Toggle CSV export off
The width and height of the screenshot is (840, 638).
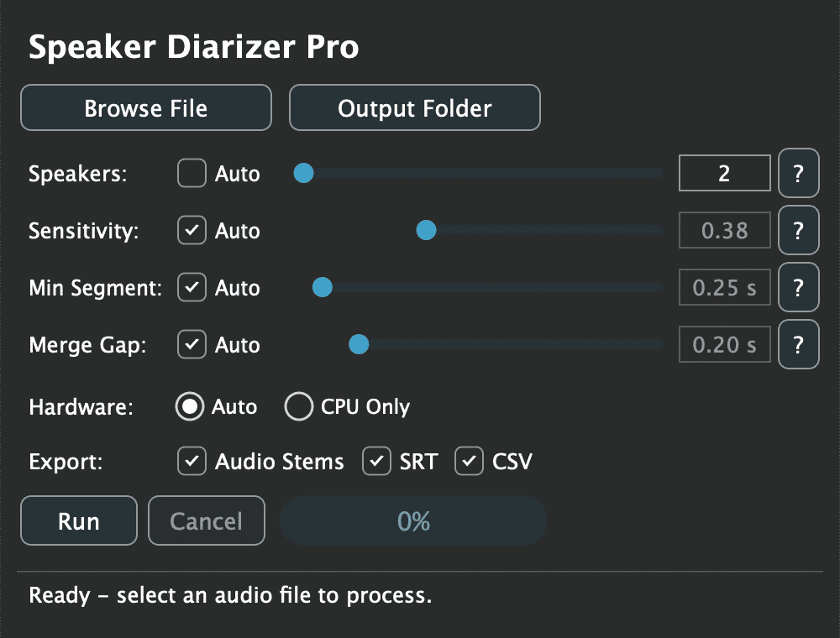469,461
